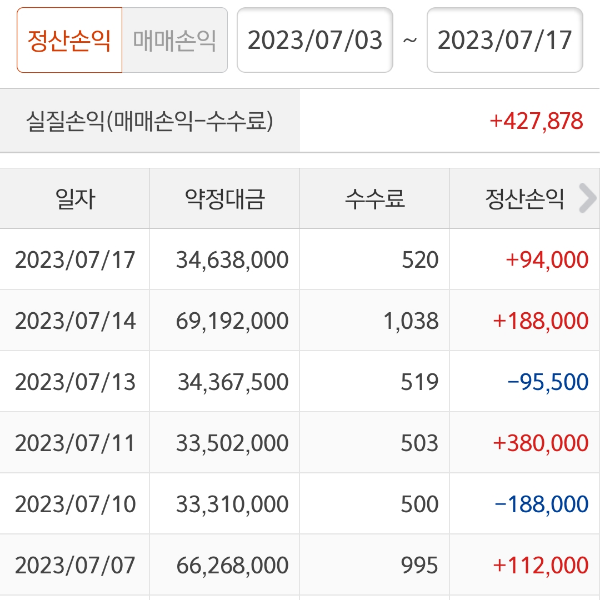Click the 69,192,000 contract amount cell
Image resolution: width=600 pixels, height=600 pixels.
pyautogui.click(x=232, y=321)
